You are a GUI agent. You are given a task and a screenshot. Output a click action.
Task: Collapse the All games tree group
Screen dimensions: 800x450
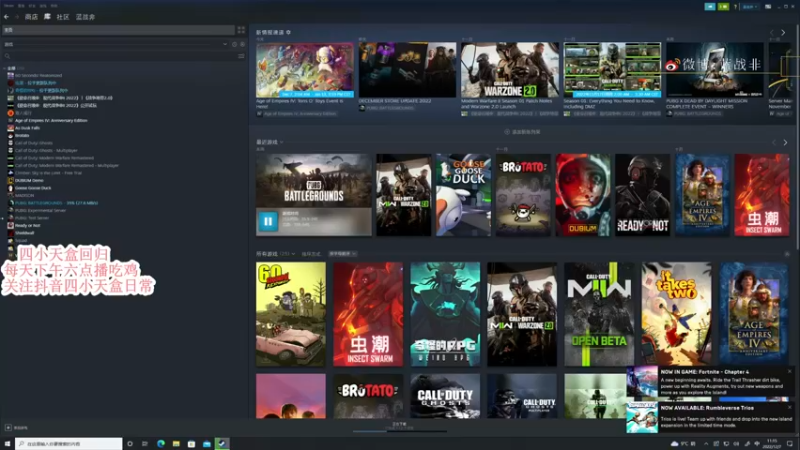pyautogui.click(x=5, y=68)
